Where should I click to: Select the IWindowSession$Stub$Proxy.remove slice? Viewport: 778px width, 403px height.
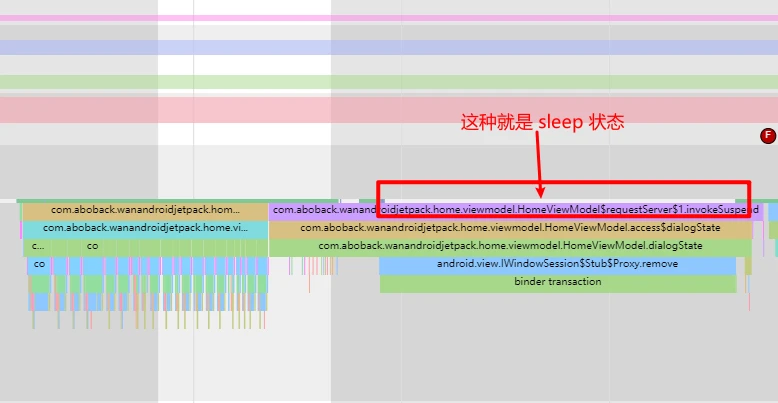tap(557, 264)
